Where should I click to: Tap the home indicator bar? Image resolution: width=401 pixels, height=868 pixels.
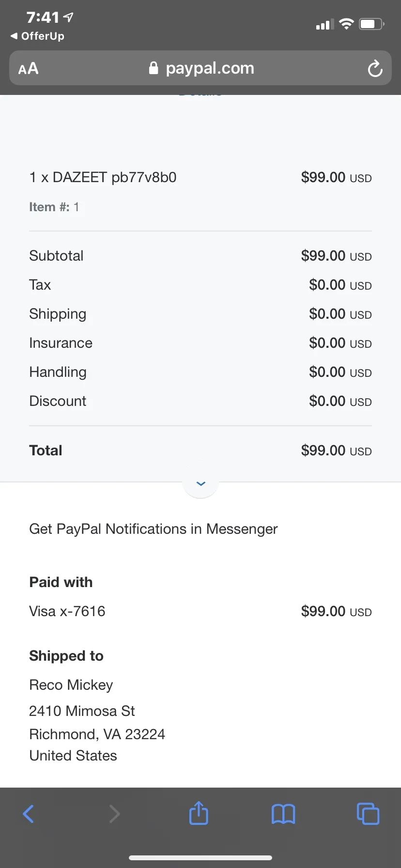click(200, 857)
